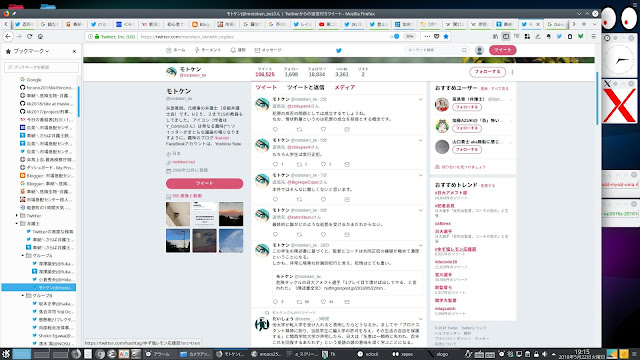Open the メッセージ navigation item
640x360 pixels.
[x=268, y=50]
